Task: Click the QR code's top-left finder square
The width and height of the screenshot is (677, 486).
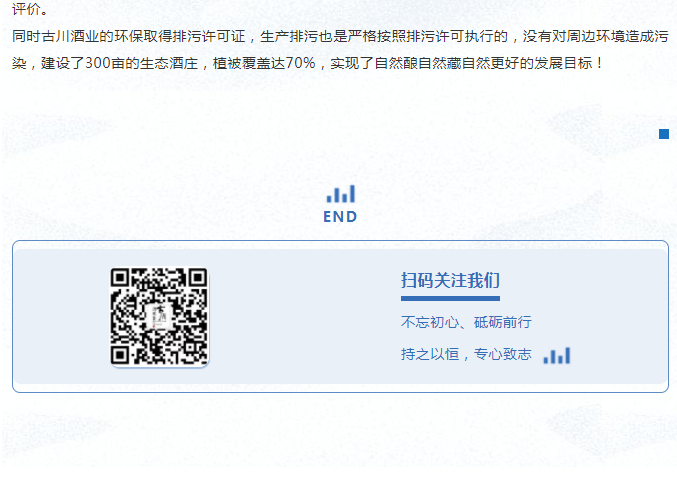Action: [120, 278]
